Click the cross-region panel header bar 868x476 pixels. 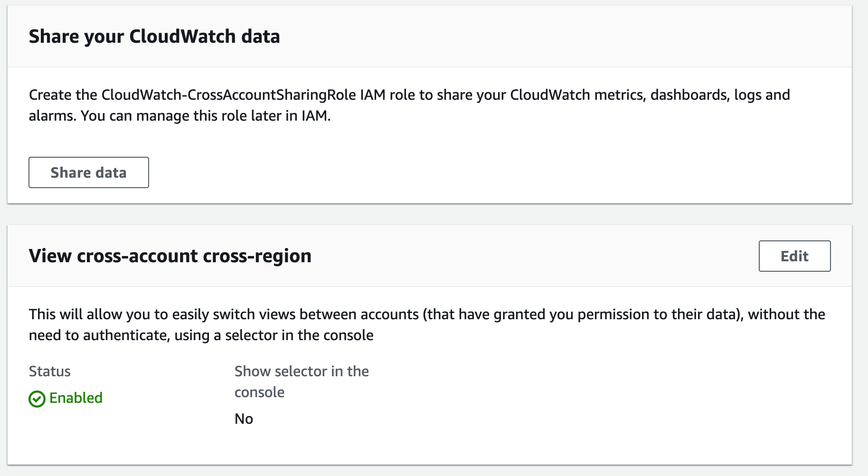[x=430, y=256]
